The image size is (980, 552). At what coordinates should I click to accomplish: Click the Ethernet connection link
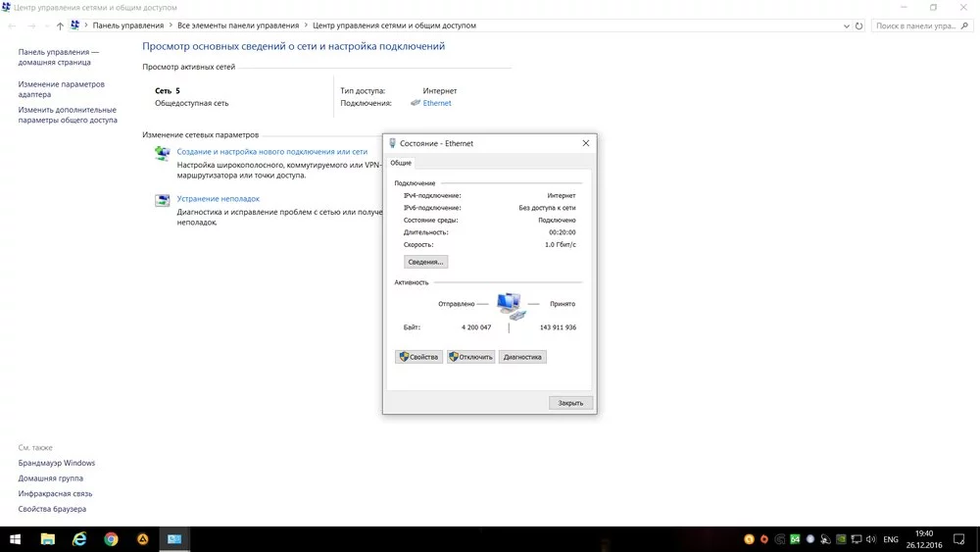437,103
